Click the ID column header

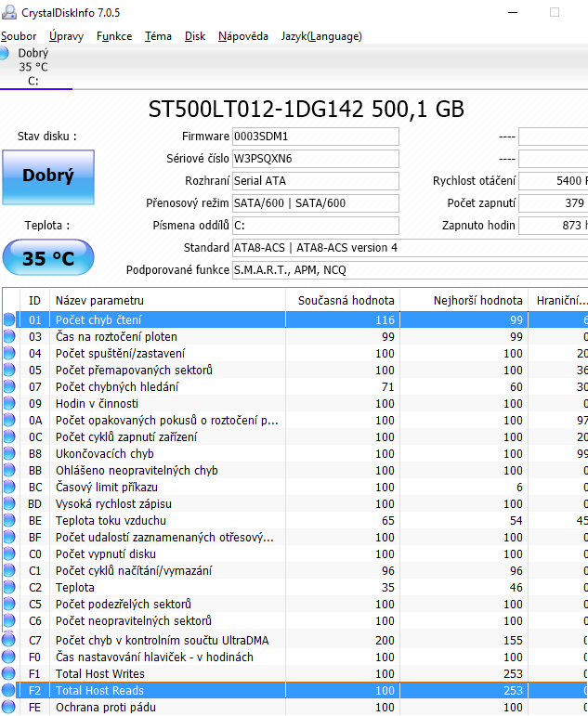(x=34, y=301)
